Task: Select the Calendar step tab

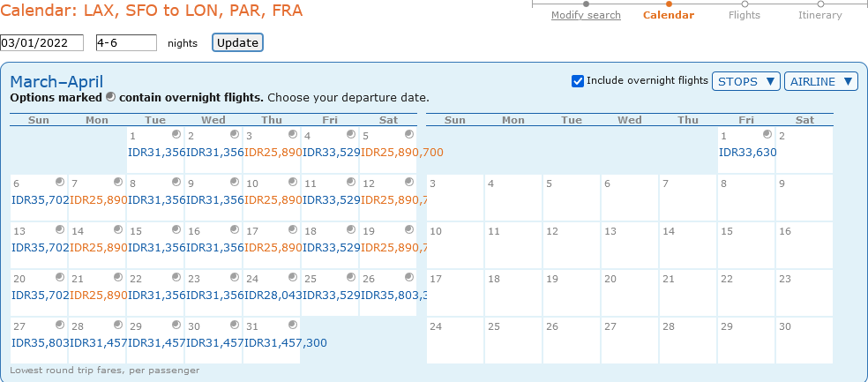Action: 668,16
